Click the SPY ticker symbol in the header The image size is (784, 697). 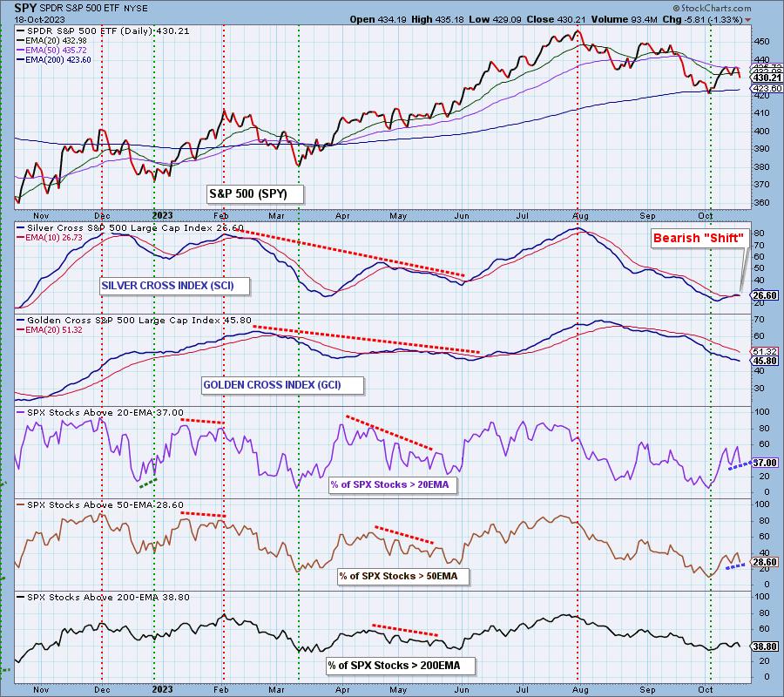(x=25, y=8)
